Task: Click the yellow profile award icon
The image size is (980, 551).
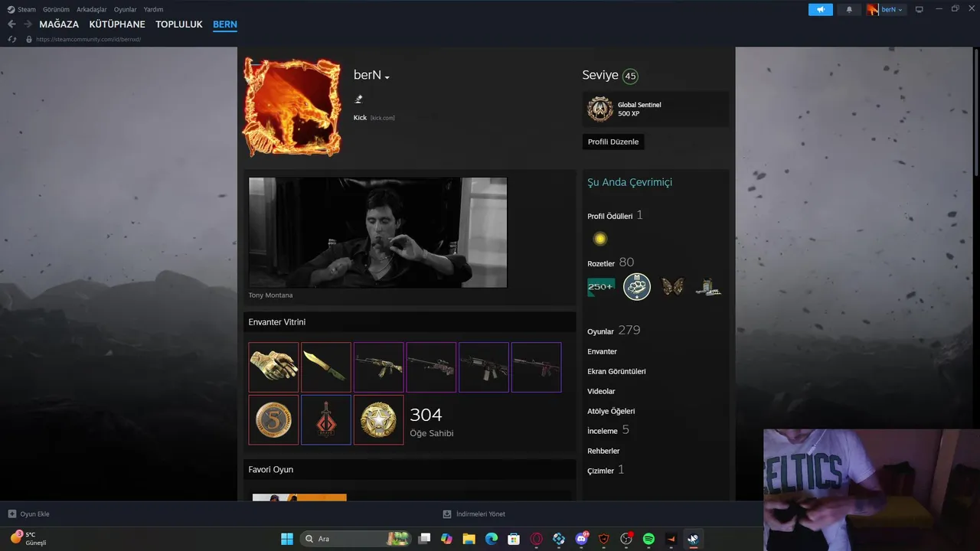Action: tap(600, 239)
